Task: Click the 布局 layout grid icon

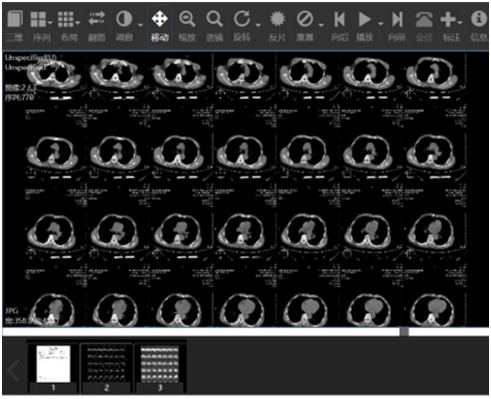Action: click(65, 19)
